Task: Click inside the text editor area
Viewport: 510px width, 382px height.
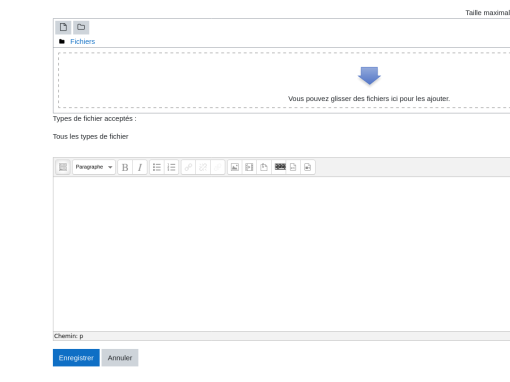Action: coord(282,254)
